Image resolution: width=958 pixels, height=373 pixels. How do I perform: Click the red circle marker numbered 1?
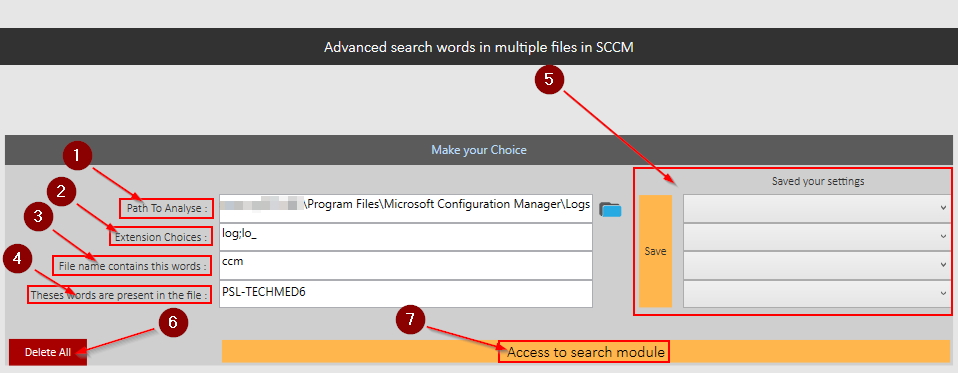(x=77, y=156)
